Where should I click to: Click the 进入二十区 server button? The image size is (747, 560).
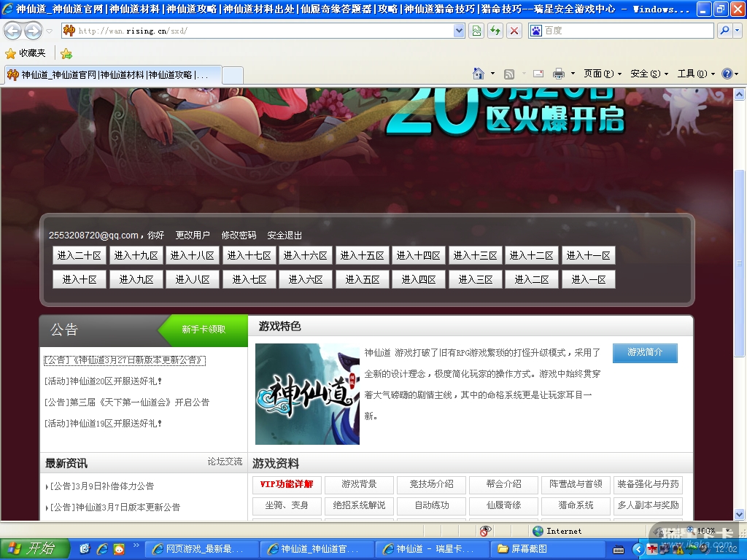79,256
